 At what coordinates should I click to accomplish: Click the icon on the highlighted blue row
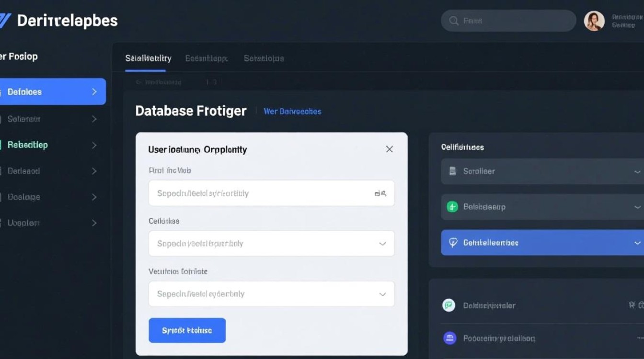point(453,243)
